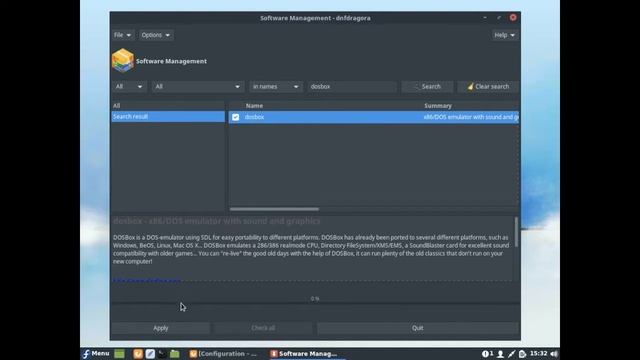Click the user icon in system tray
This screenshot has width=640, height=360.
(x=500, y=354)
